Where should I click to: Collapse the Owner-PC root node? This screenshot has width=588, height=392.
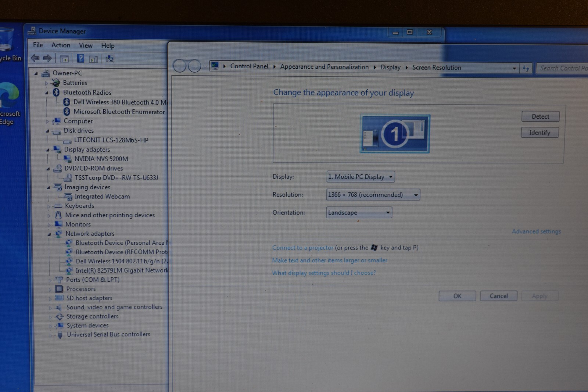point(36,73)
